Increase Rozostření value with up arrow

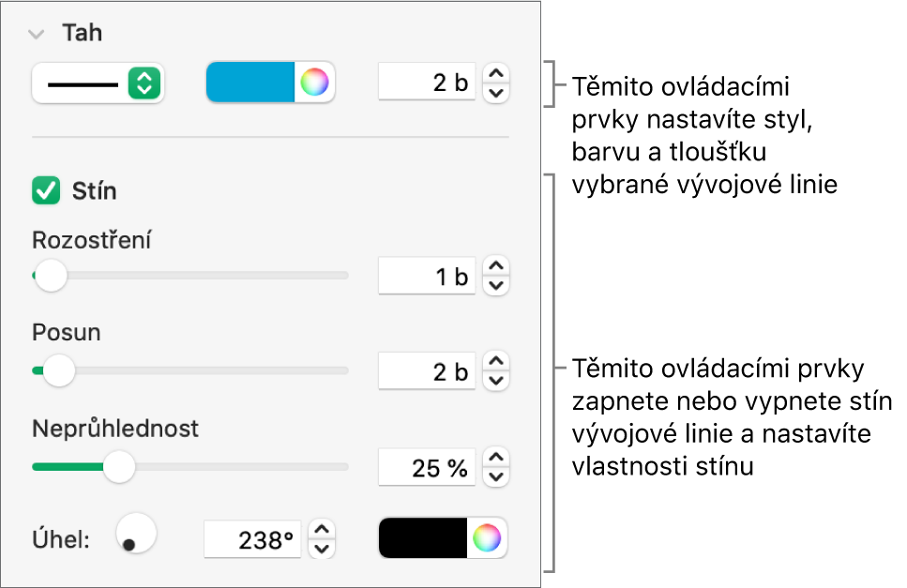(x=497, y=266)
